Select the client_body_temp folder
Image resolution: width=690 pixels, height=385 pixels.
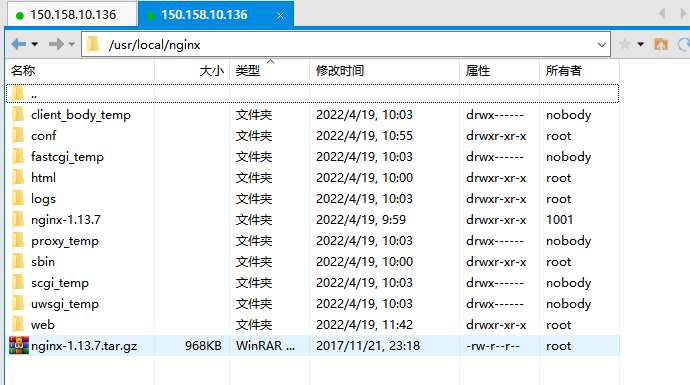(312, 115)
